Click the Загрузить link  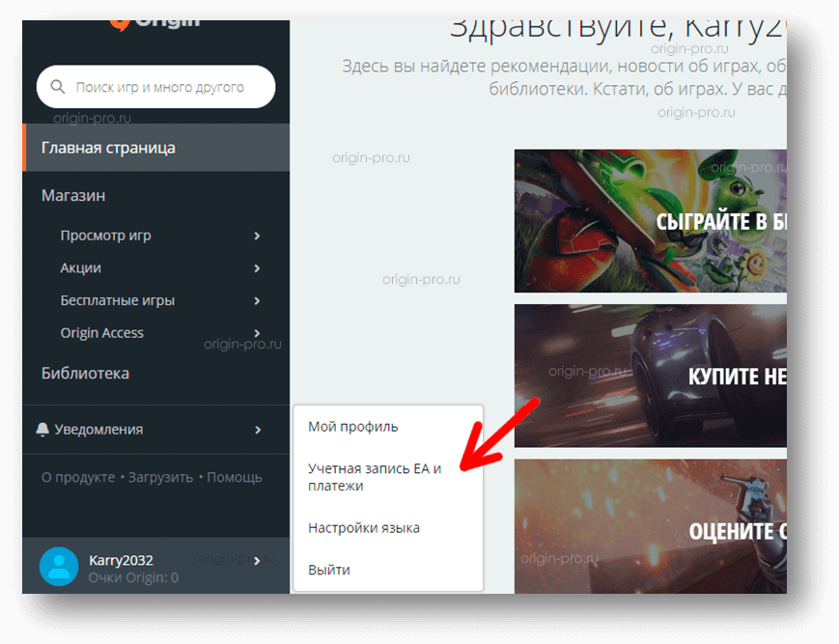(160, 477)
